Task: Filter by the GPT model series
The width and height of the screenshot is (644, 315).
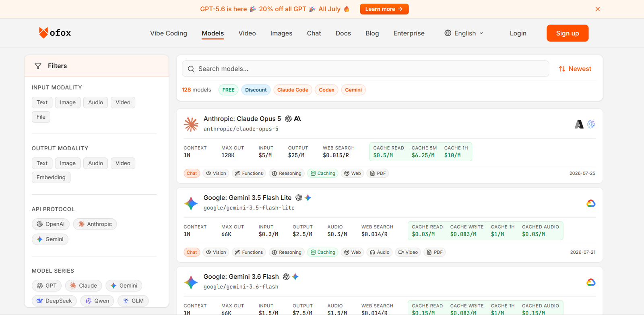Action: coord(47,286)
